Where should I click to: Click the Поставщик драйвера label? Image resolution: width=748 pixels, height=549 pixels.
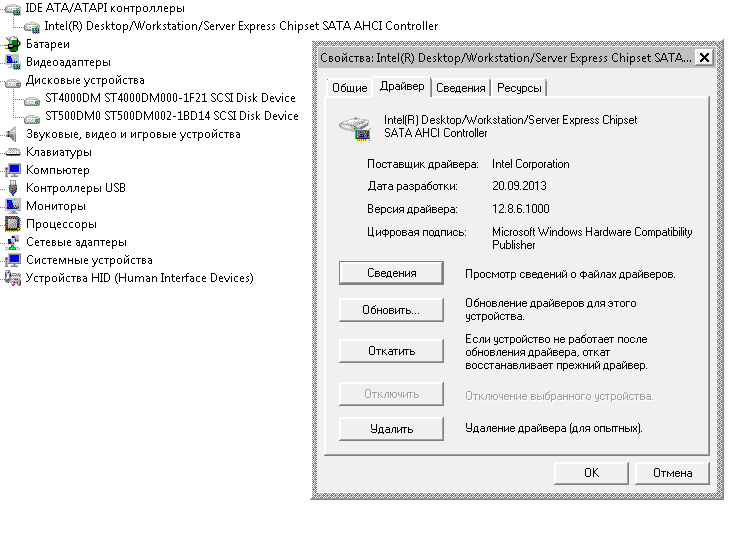[422, 164]
